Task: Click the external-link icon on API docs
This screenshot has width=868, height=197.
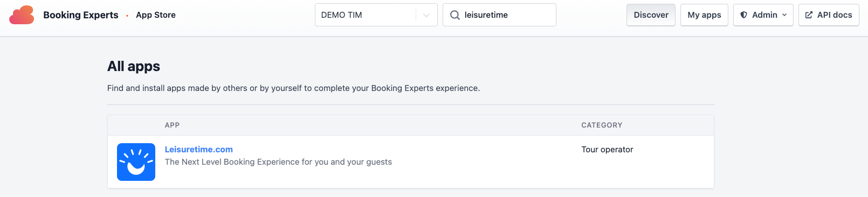Action: pos(809,15)
